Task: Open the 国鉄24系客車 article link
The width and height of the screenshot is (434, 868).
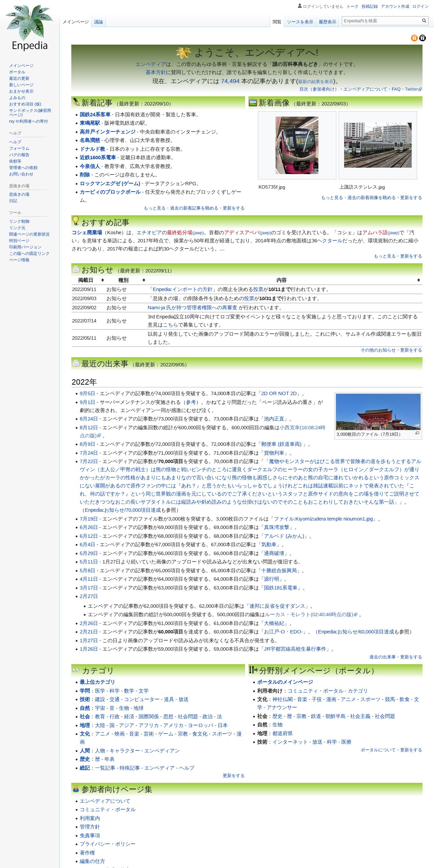Action: 95,115
